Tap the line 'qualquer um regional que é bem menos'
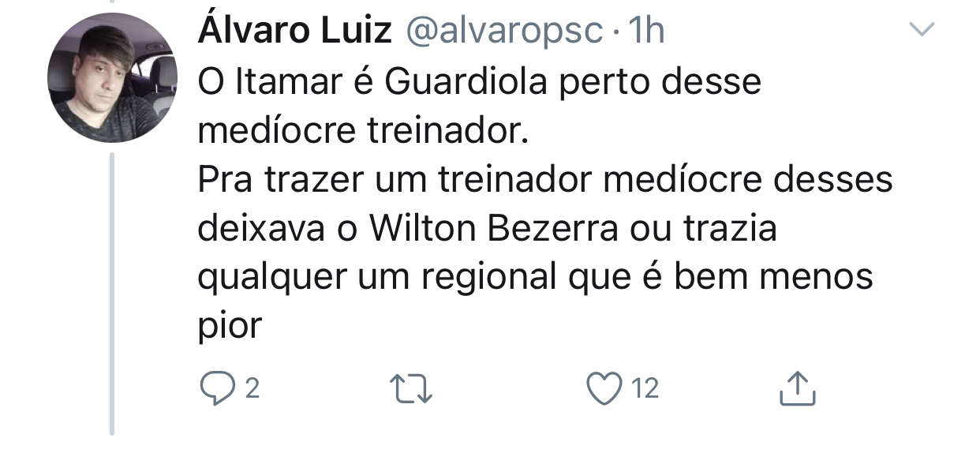 (x=535, y=279)
